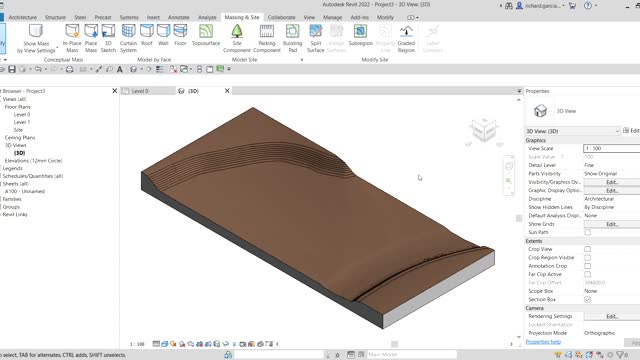
Task: Select the Subregion tool
Action: tap(360, 35)
